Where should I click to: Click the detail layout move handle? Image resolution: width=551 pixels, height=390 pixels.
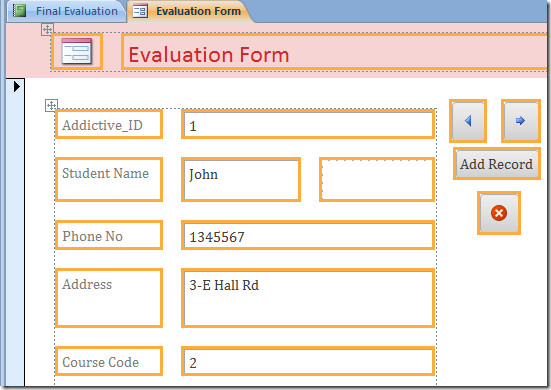point(51,105)
